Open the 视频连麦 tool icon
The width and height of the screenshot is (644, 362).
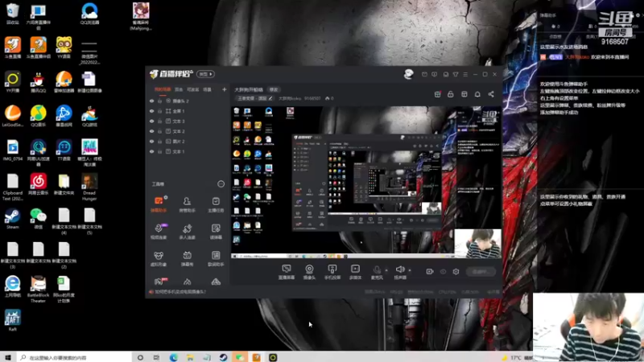click(x=159, y=231)
